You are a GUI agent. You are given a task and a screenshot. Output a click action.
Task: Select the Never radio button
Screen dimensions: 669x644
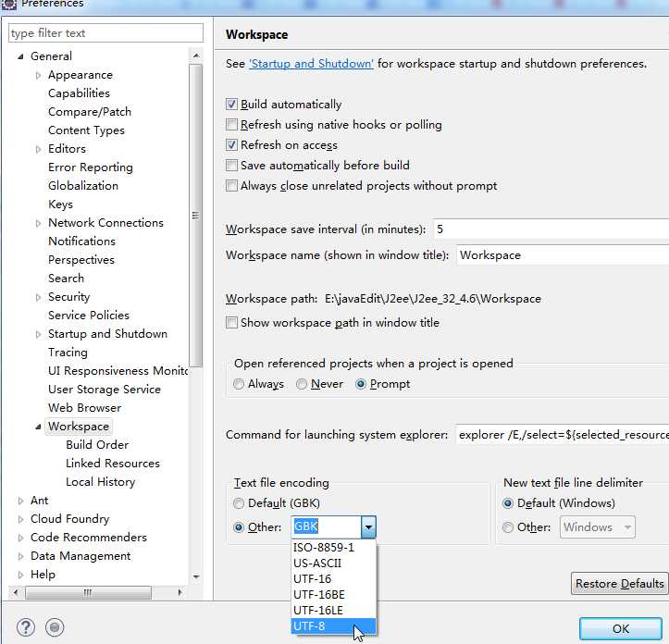click(x=302, y=384)
